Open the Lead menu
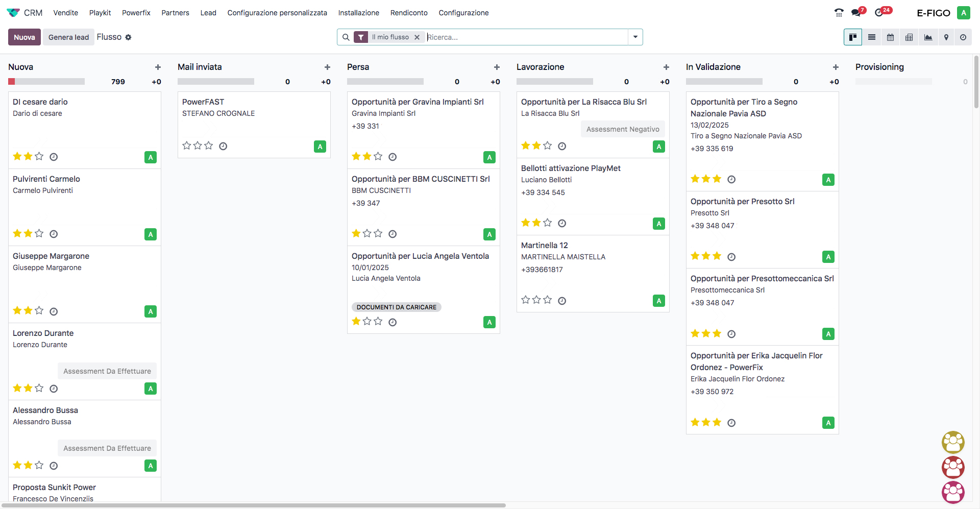This screenshot has height=509, width=980. pyautogui.click(x=208, y=13)
